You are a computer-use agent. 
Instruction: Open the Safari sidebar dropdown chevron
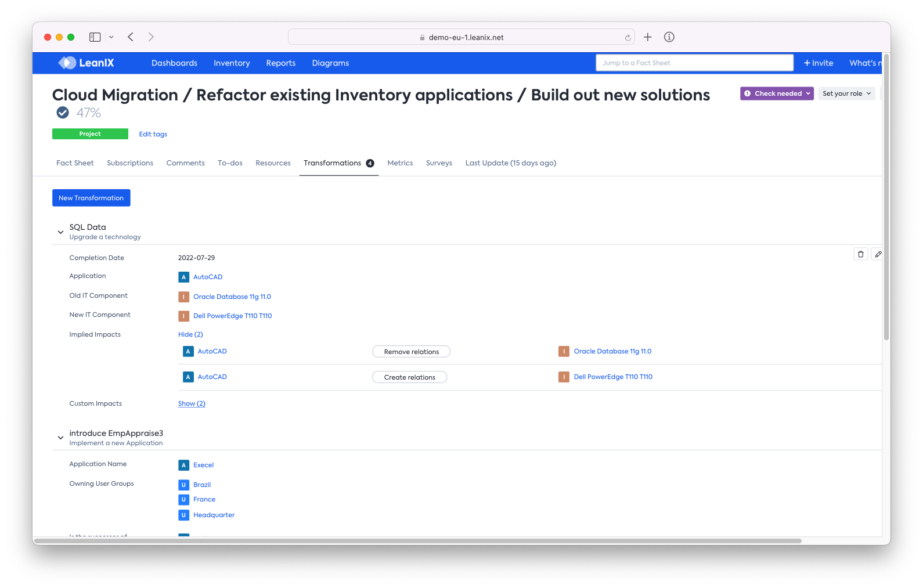(x=111, y=37)
